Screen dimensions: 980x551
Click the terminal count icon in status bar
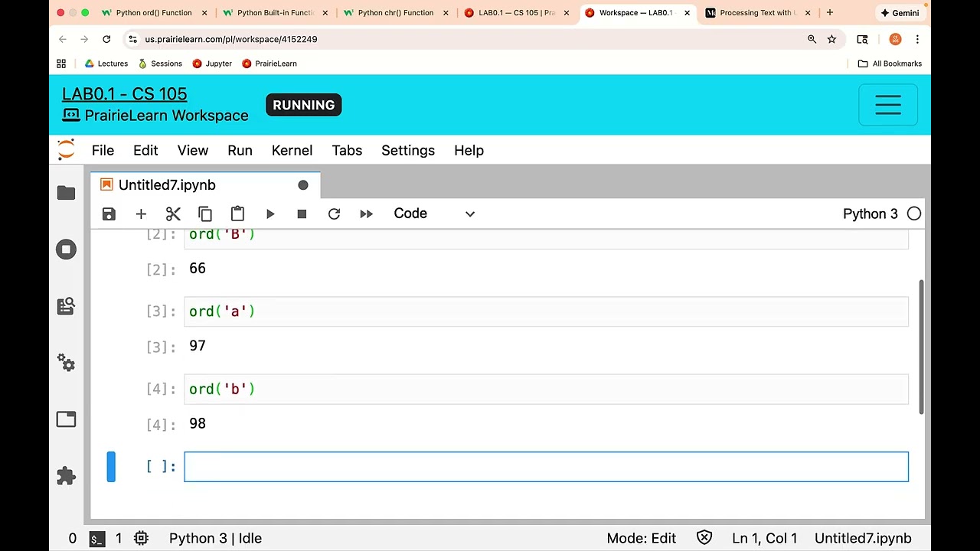point(96,538)
